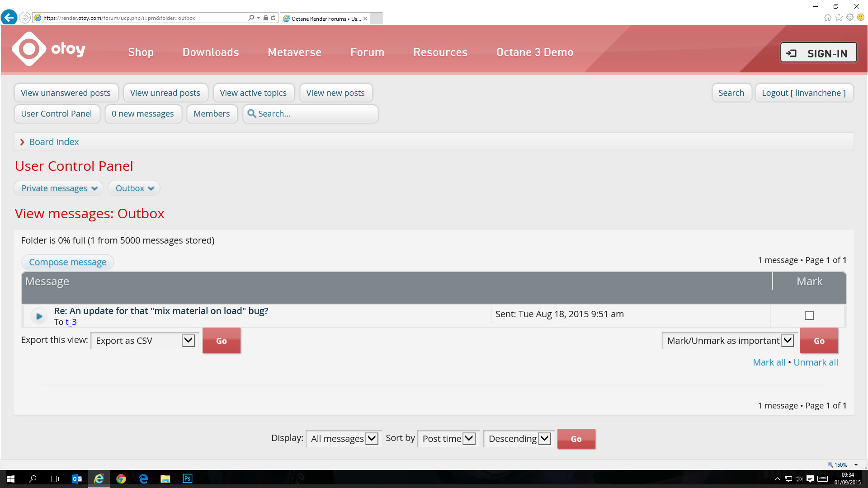
Task: Open the Mark/Unmark as important dropdown
Action: click(729, 341)
